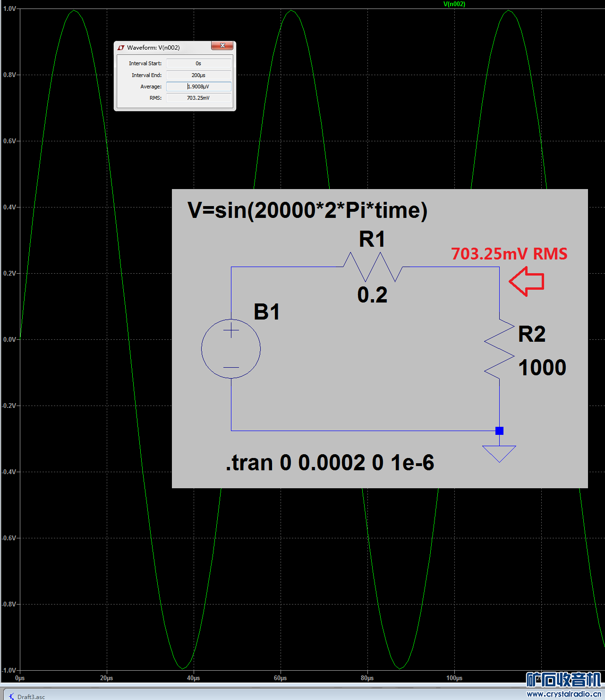Click the V(n002) trace label
The image size is (605, 700).
(454, 4)
